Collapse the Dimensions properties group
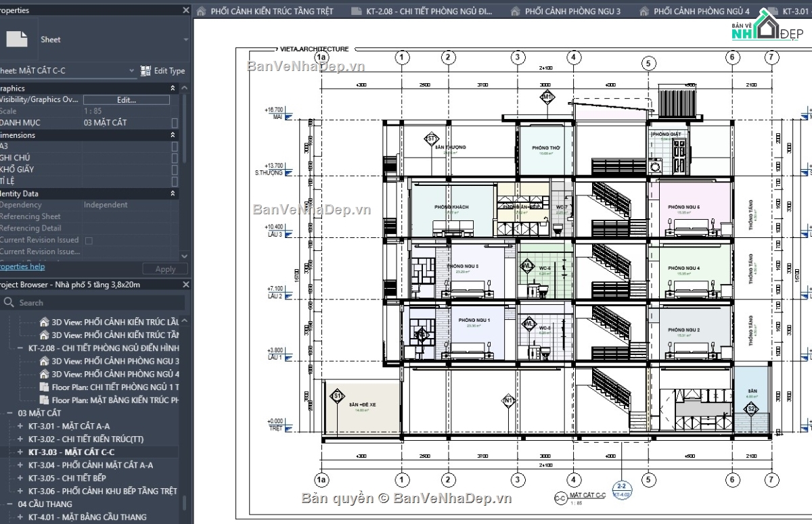Image resolution: width=812 pixels, height=524 pixels. tap(173, 135)
